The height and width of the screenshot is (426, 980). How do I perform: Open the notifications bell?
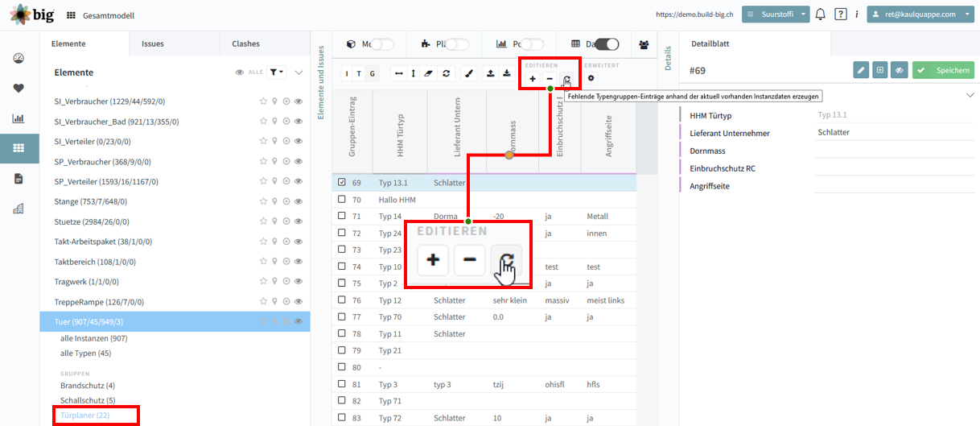click(x=821, y=14)
